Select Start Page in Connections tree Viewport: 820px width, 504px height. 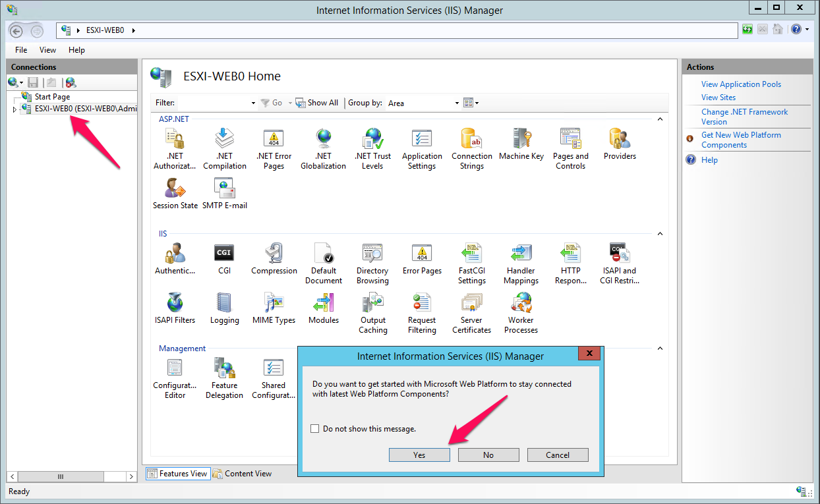point(52,97)
